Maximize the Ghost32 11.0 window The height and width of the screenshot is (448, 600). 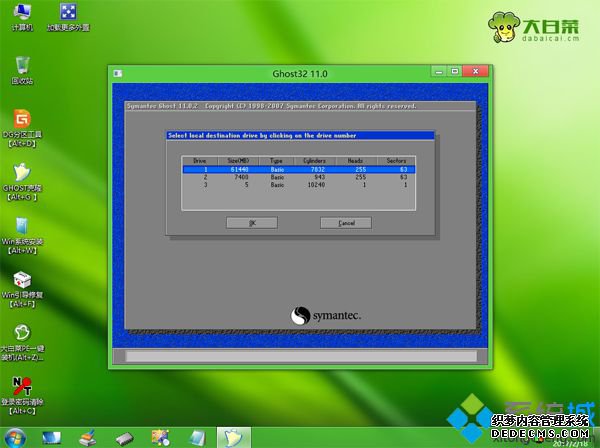[x=455, y=71]
